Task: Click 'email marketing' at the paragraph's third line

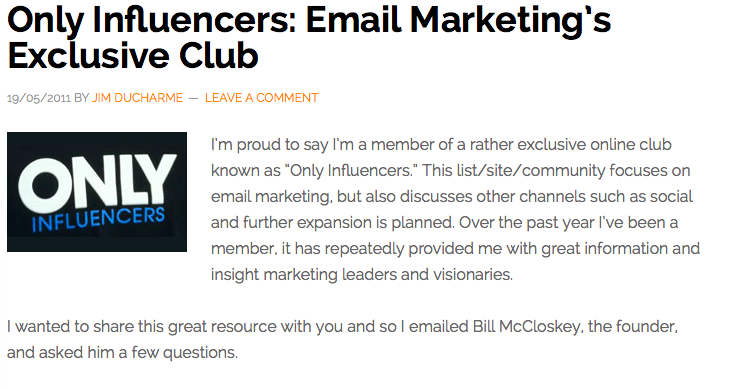Action: point(270,197)
